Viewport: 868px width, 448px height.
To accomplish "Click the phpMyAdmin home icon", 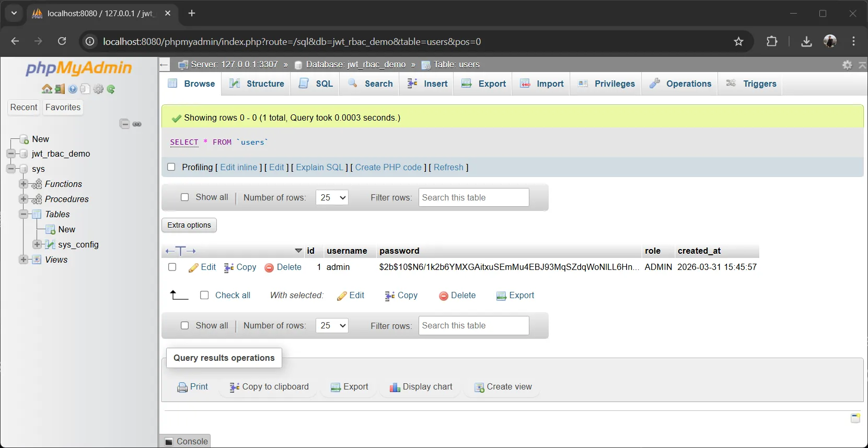I will (x=47, y=89).
